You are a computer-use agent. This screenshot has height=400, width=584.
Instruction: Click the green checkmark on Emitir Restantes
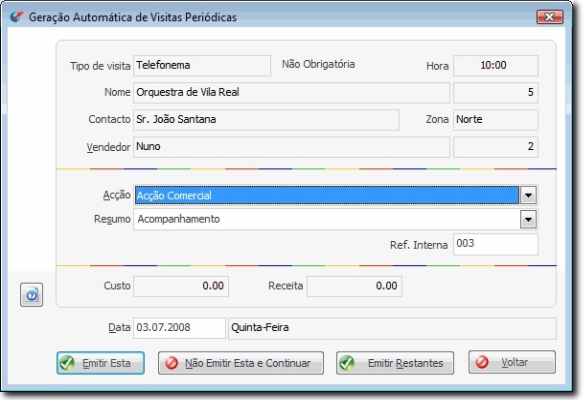(x=347, y=363)
